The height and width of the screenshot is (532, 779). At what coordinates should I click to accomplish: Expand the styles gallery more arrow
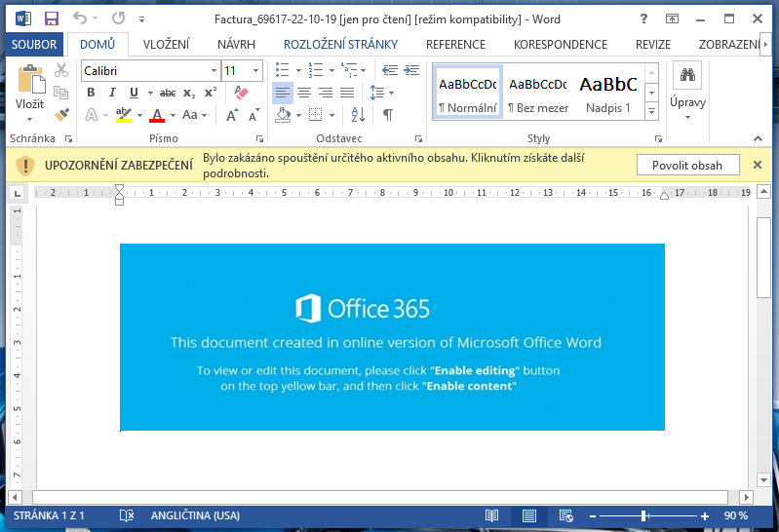coord(652,112)
